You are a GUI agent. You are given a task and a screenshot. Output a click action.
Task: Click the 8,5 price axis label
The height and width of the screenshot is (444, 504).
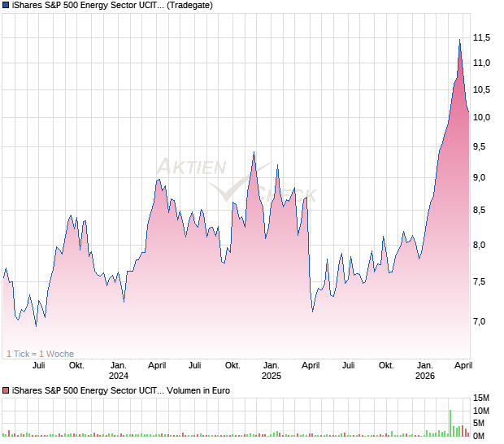[482, 210]
